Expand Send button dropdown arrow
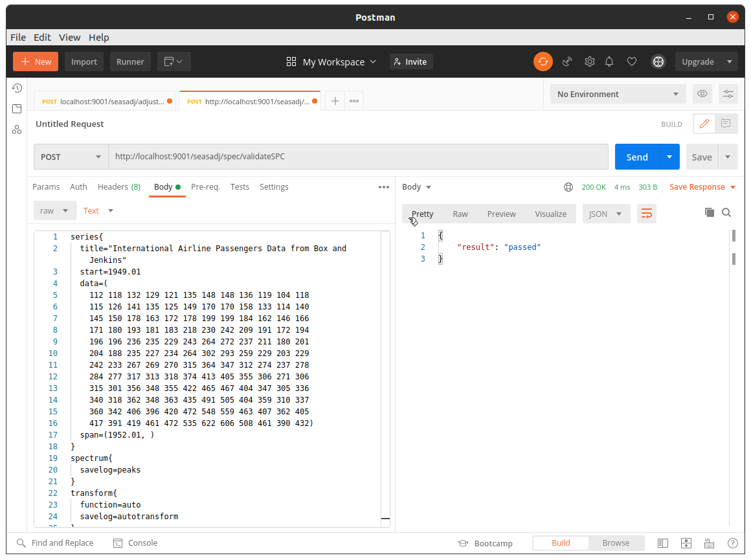Image resolution: width=751 pixels, height=560 pixels. tap(669, 157)
